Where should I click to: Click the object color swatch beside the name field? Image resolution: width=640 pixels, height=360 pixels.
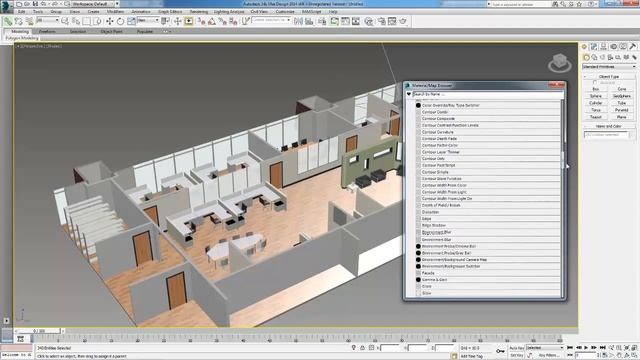[x=633, y=134]
